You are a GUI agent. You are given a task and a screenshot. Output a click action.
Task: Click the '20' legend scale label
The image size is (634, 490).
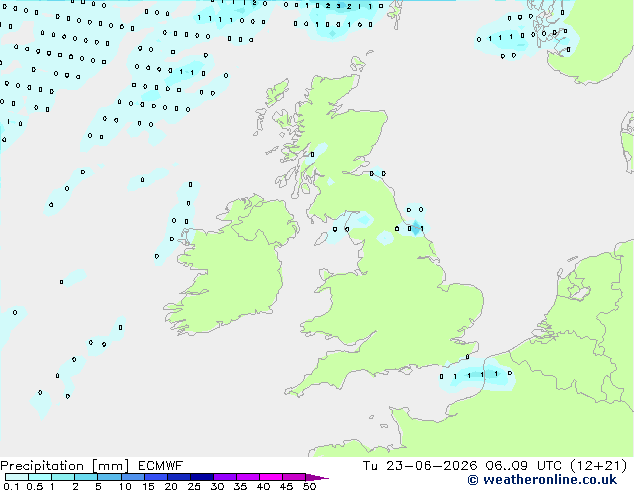pyautogui.click(x=171, y=486)
